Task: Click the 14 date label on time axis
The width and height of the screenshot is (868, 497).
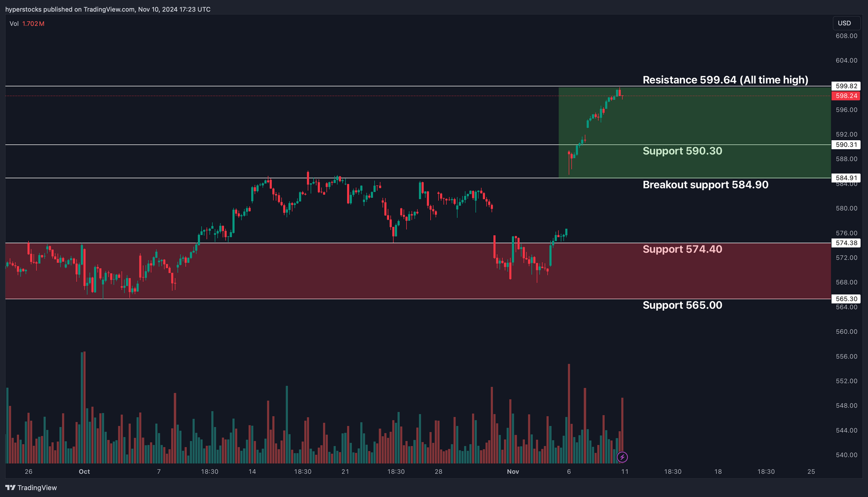Action: coord(252,472)
